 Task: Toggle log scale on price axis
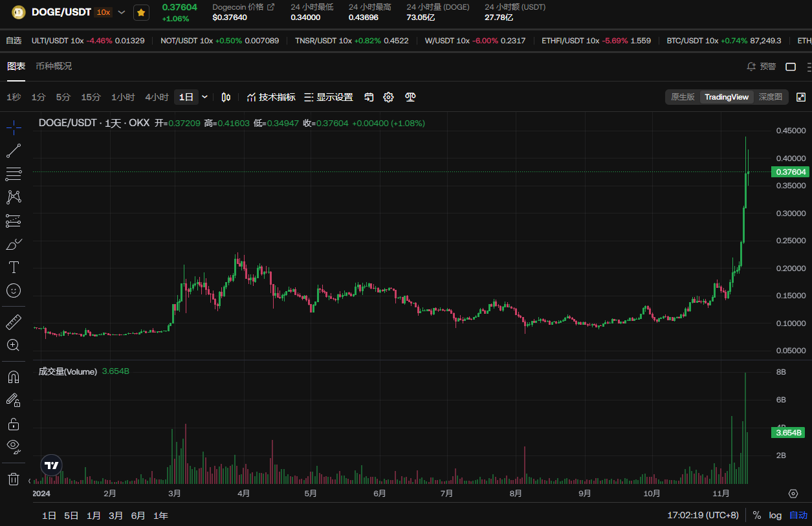click(775, 516)
